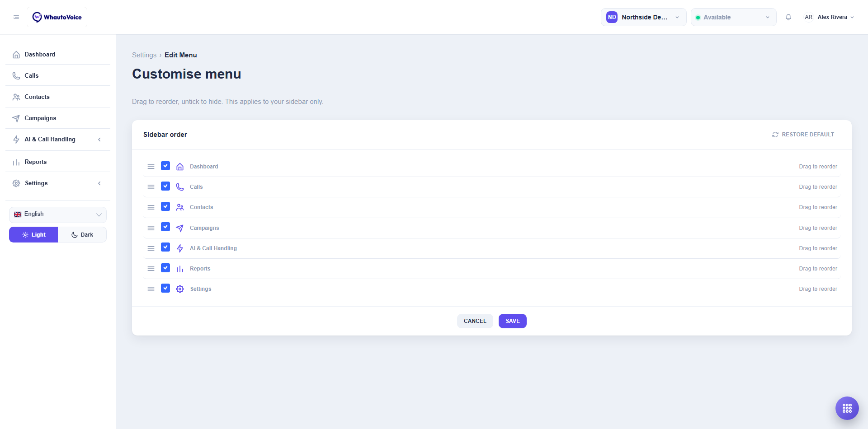Open the Northside workspace dropdown
The height and width of the screenshot is (429, 868).
tap(643, 17)
